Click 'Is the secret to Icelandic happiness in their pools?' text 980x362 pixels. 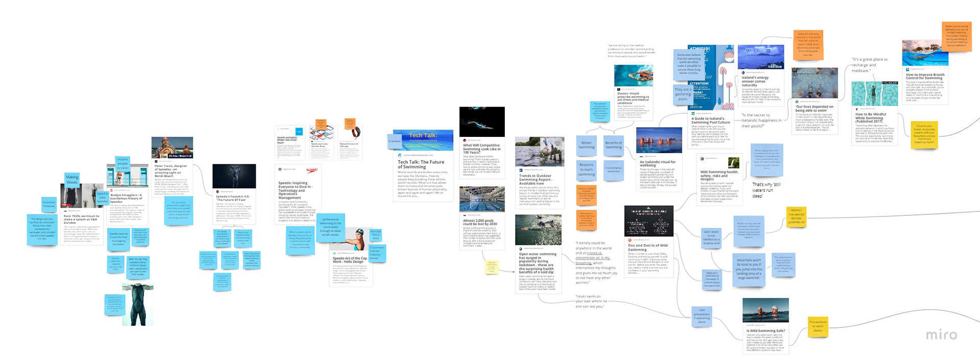[761, 120]
